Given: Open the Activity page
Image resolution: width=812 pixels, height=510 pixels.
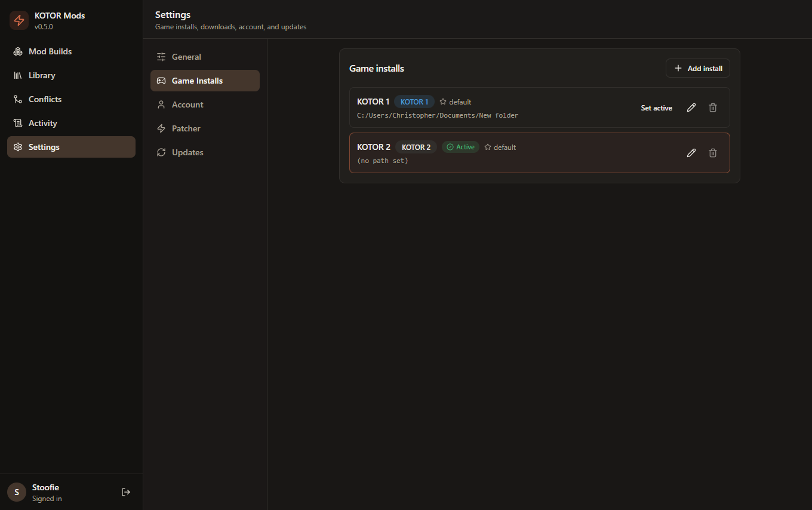Looking at the screenshot, I should [x=71, y=123].
